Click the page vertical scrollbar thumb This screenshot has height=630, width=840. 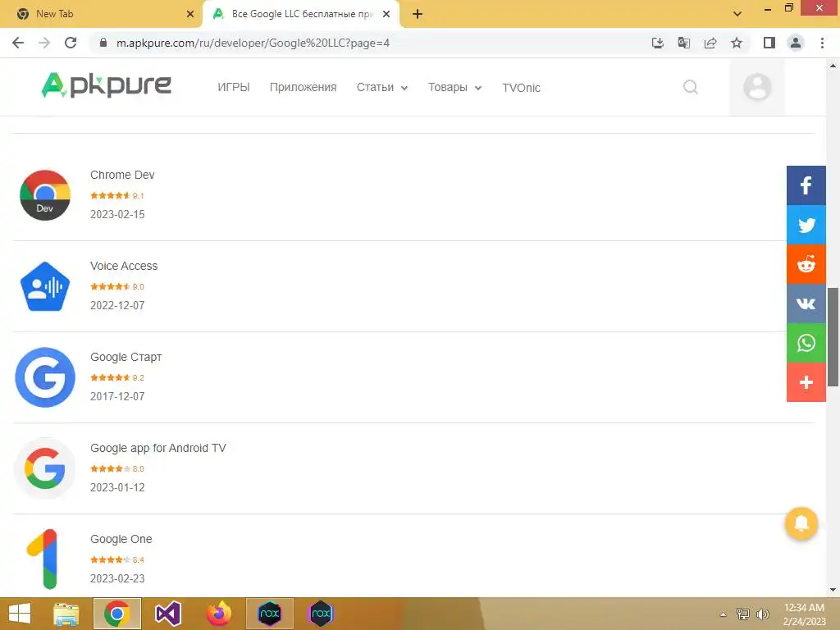coord(833,336)
